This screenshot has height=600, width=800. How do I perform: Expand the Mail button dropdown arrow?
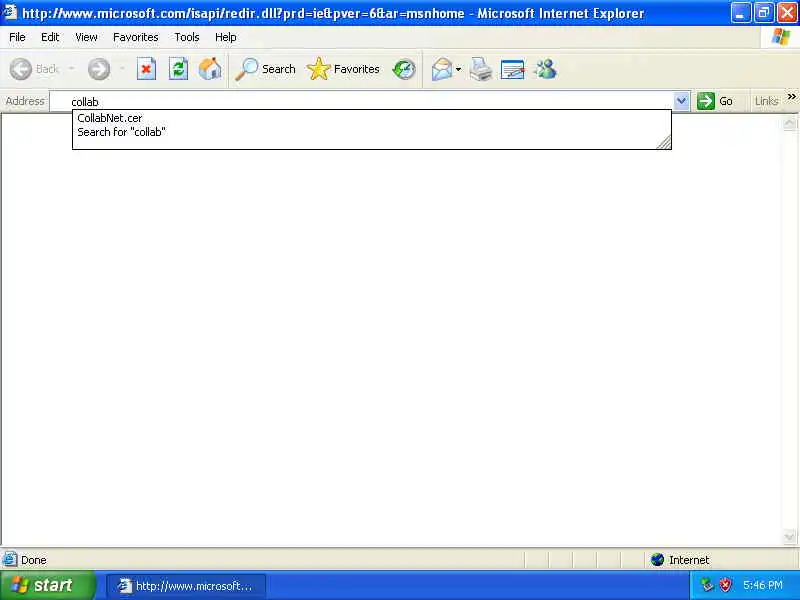(458, 69)
